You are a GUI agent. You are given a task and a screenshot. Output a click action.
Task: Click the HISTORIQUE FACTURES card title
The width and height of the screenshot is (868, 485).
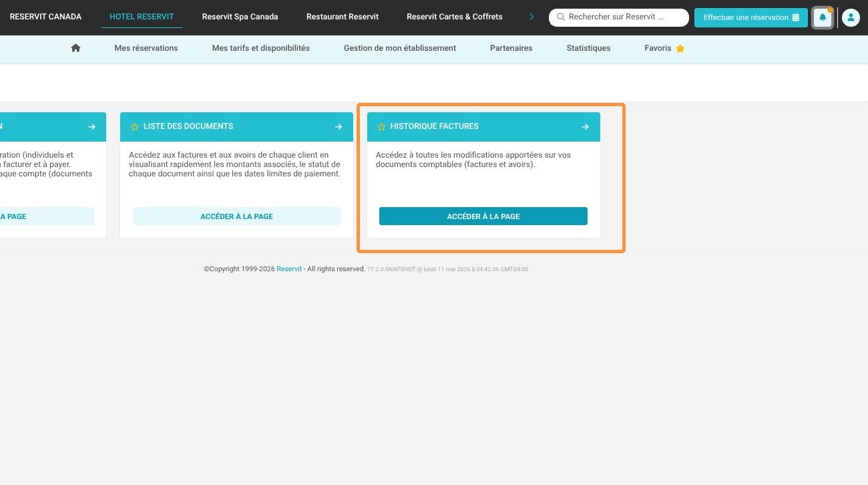(x=435, y=126)
